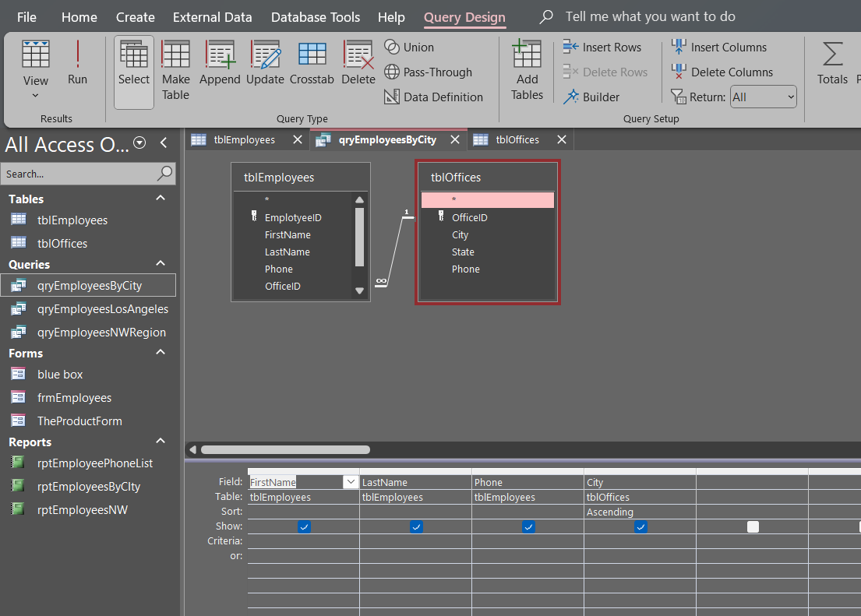The image size is (861, 616).
Task: Run the query with the Run icon
Action: (77, 62)
